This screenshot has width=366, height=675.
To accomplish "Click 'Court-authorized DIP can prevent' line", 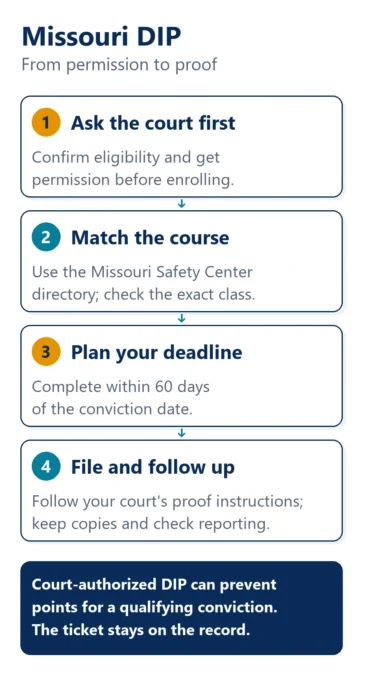I will tap(154, 585).
